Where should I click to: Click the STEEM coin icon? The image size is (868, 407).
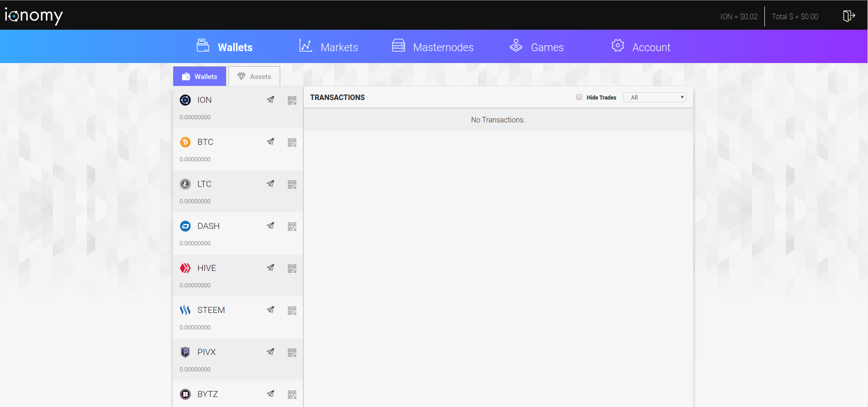[x=185, y=310]
